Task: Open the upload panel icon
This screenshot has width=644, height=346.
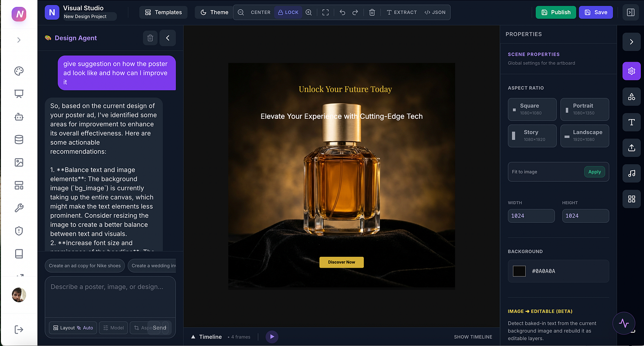Action: 632,148
